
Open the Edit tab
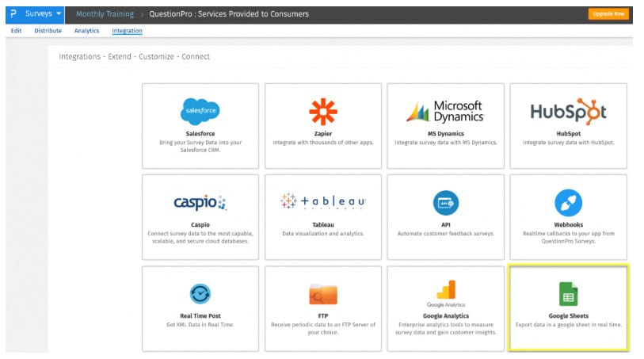(16, 30)
